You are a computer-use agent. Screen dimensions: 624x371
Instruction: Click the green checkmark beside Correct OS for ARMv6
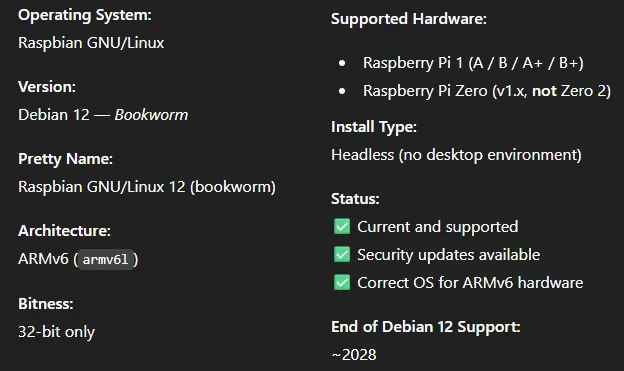342,282
